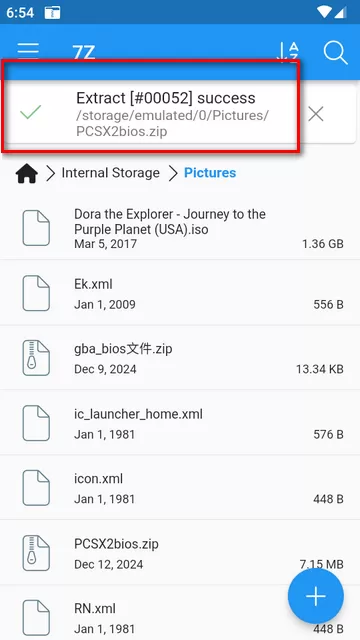Open the hamburger navigation menu
360x640 pixels.
(x=28, y=51)
